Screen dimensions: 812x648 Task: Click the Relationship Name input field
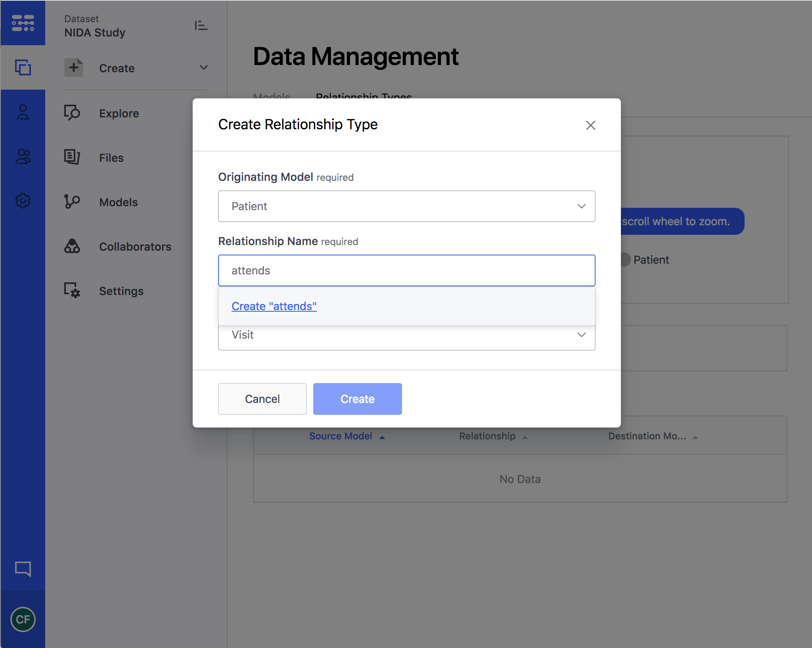click(x=406, y=270)
